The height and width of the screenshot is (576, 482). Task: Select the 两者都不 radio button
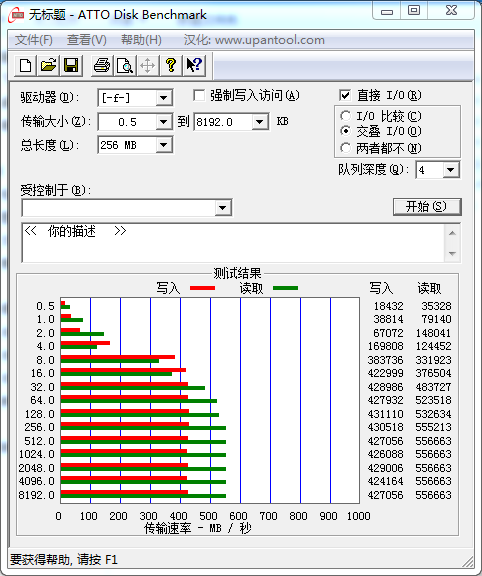click(345, 148)
